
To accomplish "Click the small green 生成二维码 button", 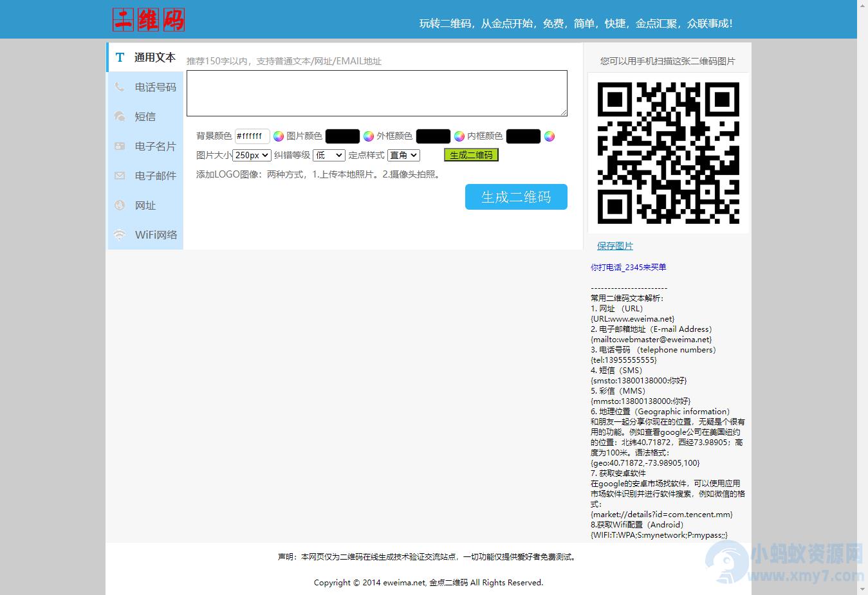I will click(471, 155).
